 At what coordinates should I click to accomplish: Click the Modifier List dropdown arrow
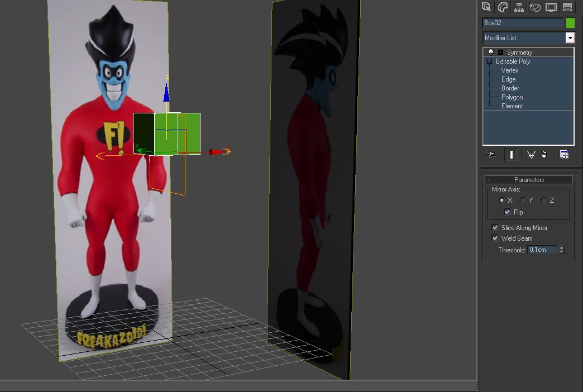click(x=570, y=37)
